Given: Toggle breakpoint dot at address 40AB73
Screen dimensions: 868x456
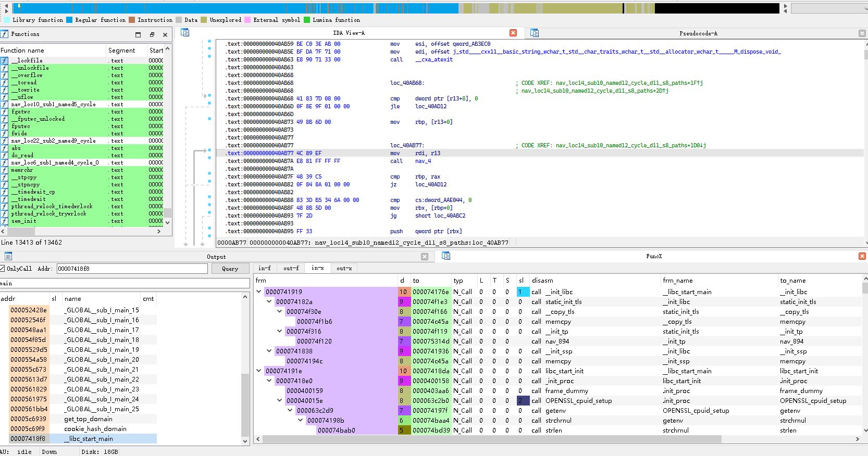Looking at the screenshot, I should [209, 119].
